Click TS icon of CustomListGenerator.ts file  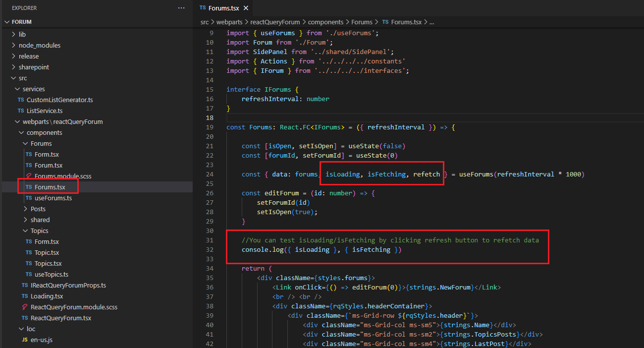(x=21, y=100)
